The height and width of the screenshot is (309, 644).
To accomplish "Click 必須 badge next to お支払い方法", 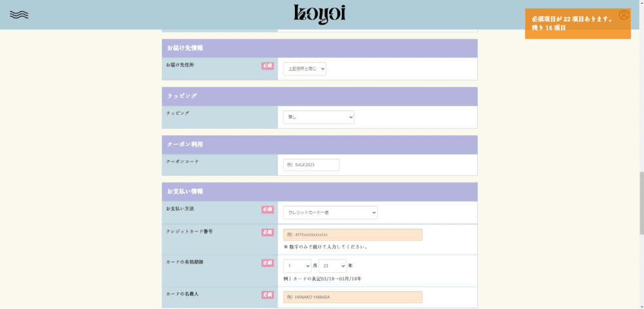I will point(267,210).
